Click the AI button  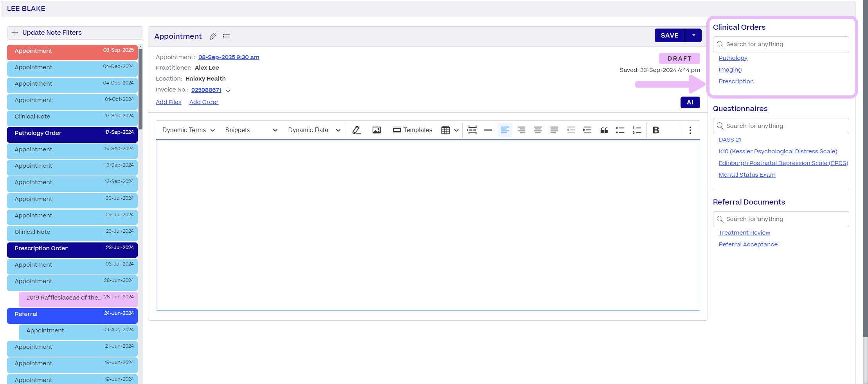point(690,102)
